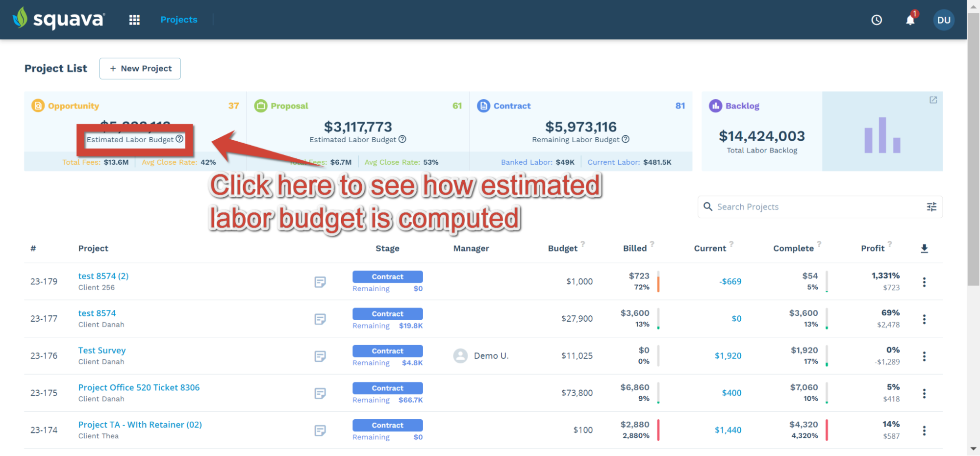Open notes for test 8574 project 23-177
980x456 pixels.
tap(320, 319)
